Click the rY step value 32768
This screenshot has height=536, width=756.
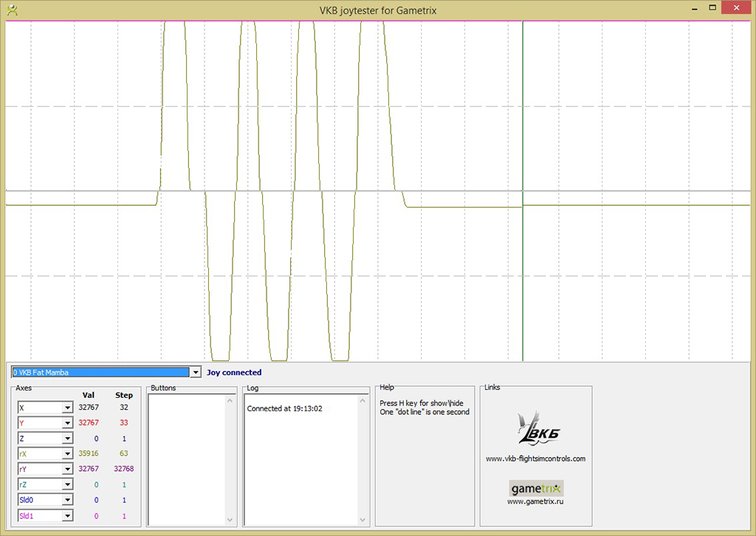click(x=124, y=469)
